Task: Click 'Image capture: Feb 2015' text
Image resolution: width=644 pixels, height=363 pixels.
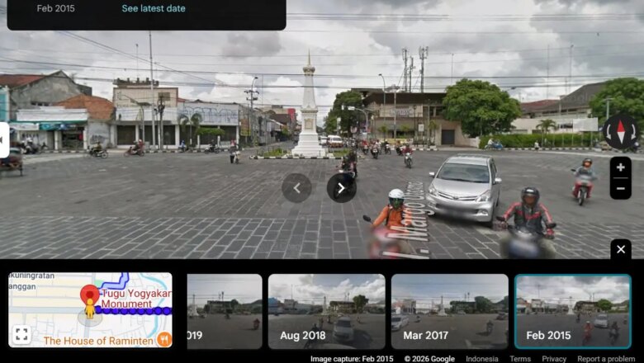Action: coord(352,359)
